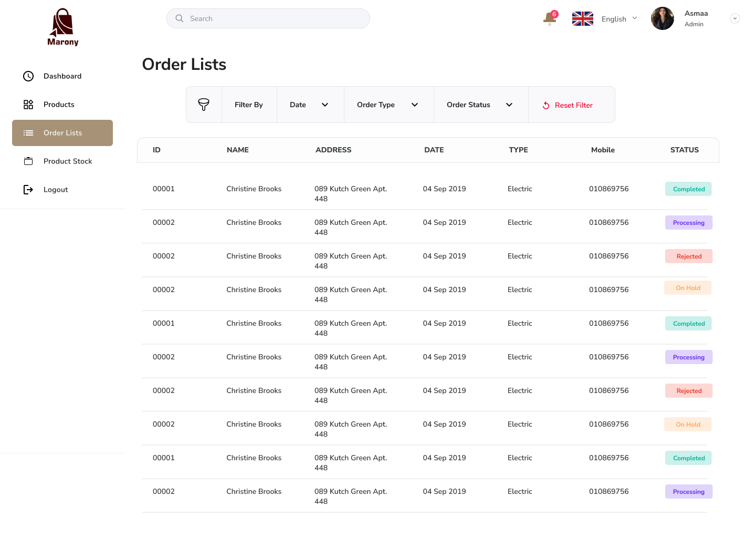Click the Marony shopping bag logo
The image size is (756, 538).
pyautogui.click(x=62, y=27)
